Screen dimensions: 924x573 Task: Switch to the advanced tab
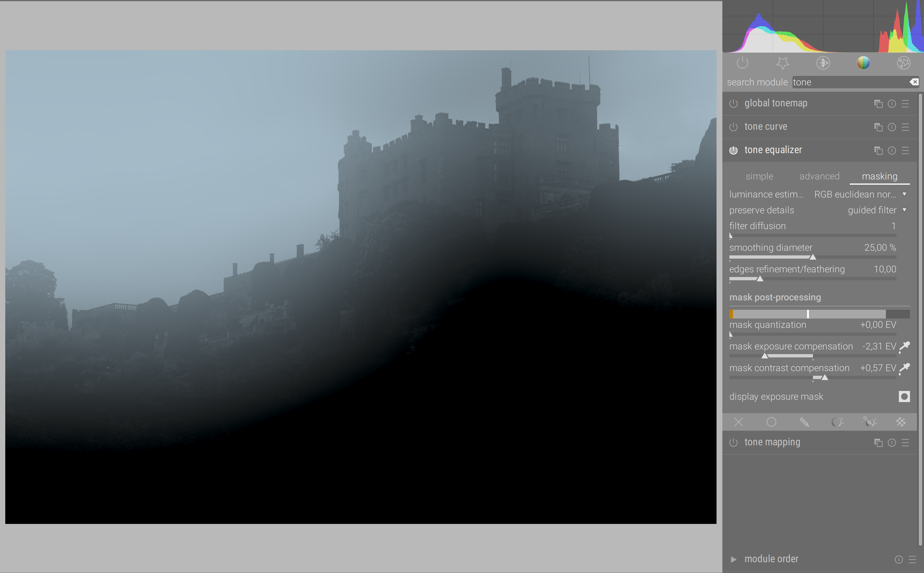(x=819, y=176)
